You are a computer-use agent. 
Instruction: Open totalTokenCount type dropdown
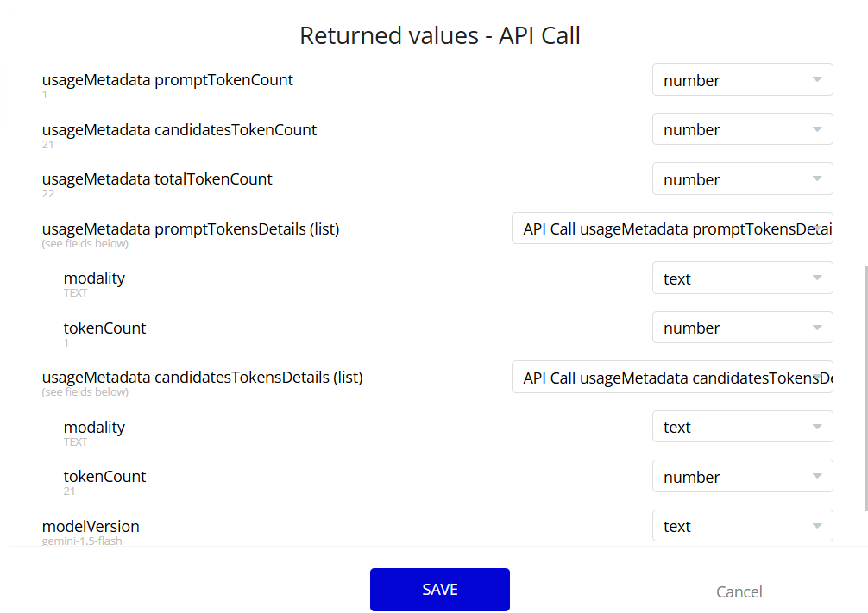tap(742, 179)
